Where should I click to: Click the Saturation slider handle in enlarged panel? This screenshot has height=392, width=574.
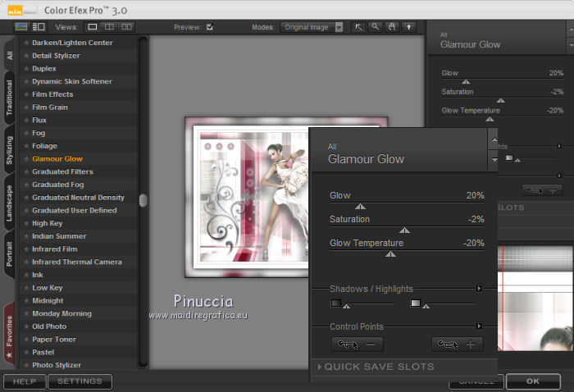404,230
